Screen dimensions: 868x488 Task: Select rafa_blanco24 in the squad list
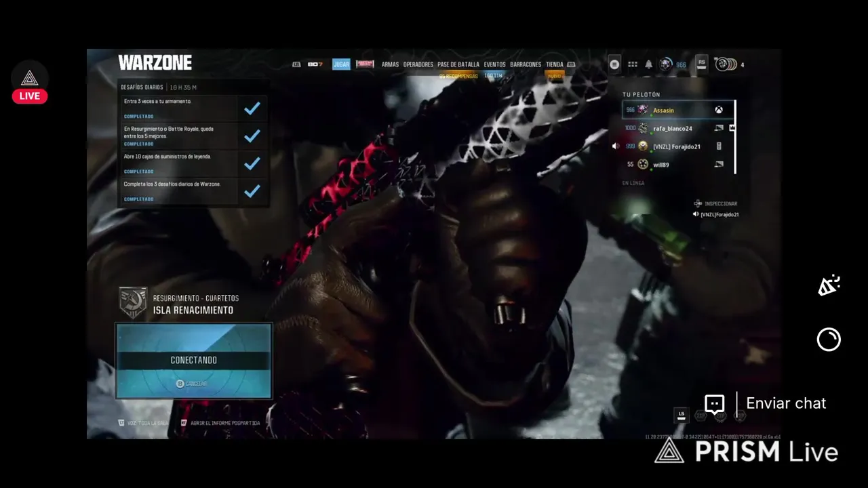click(x=678, y=128)
